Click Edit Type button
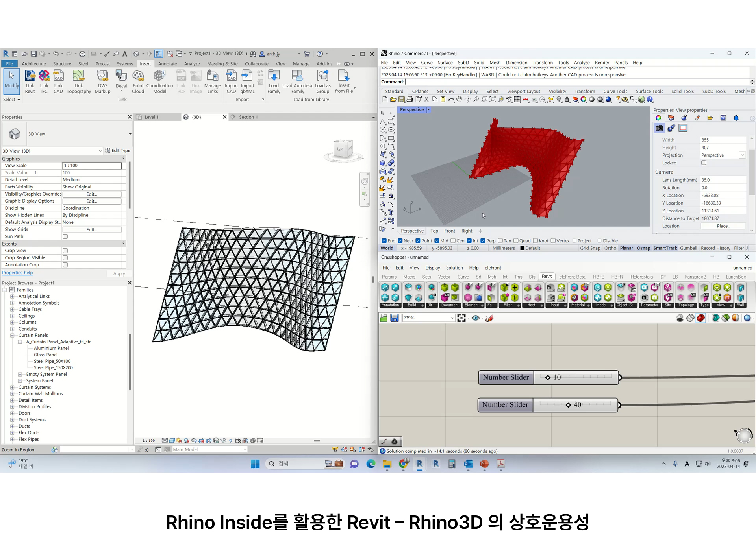The height and width of the screenshot is (554, 756). (x=118, y=151)
